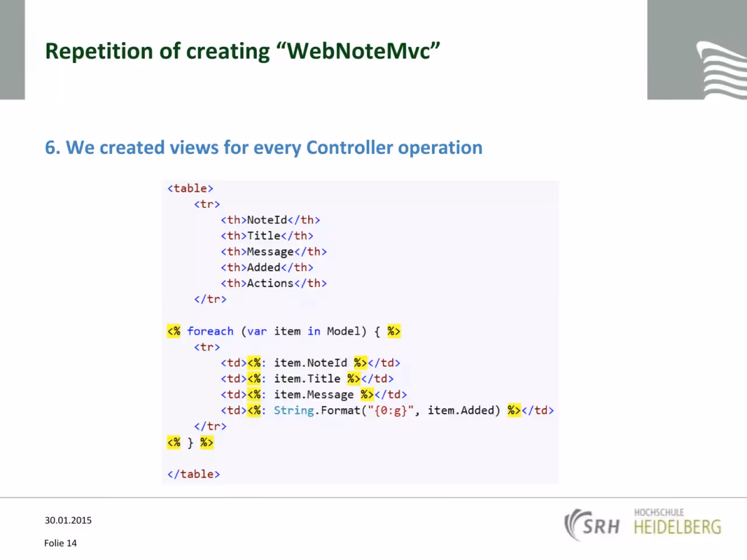Click the slide title "Repetition of creating WebNoteMvc"

(243, 51)
